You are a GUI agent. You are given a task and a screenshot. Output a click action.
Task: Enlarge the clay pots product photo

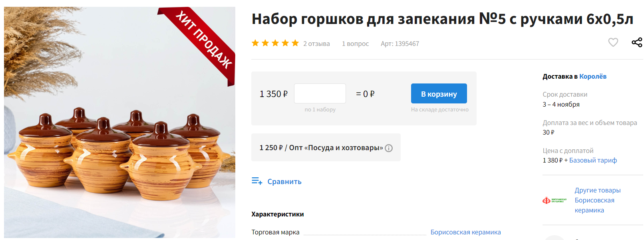coord(119,122)
